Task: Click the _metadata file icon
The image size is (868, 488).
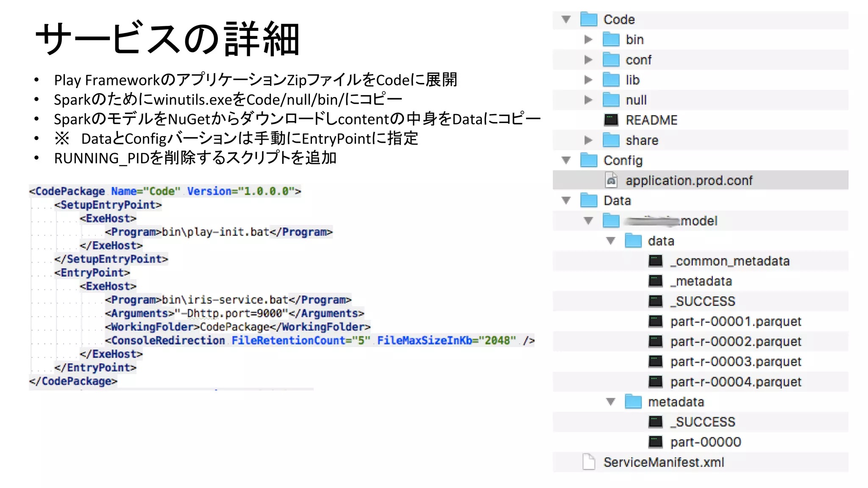Action: [x=656, y=281]
